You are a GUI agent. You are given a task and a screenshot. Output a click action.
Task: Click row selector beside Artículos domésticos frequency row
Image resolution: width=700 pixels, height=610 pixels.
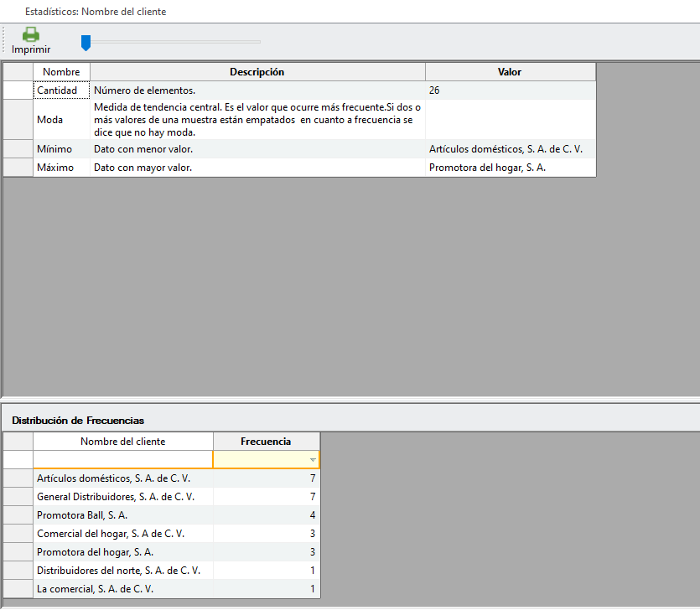click(18, 478)
